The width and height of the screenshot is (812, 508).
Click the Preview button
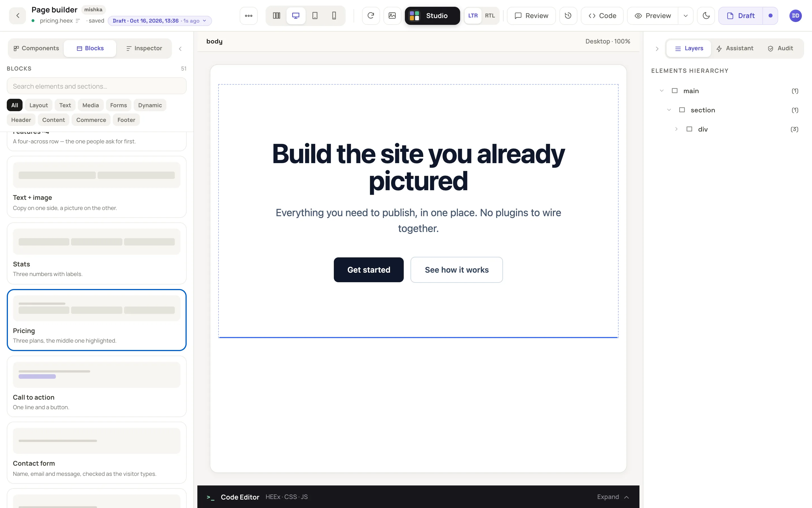pyautogui.click(x=653, y=16)
